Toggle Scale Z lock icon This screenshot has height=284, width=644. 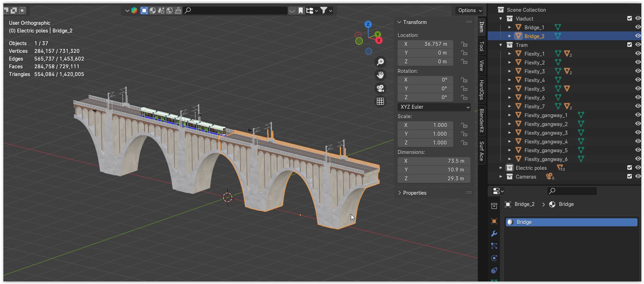click(x=464, y=142)
